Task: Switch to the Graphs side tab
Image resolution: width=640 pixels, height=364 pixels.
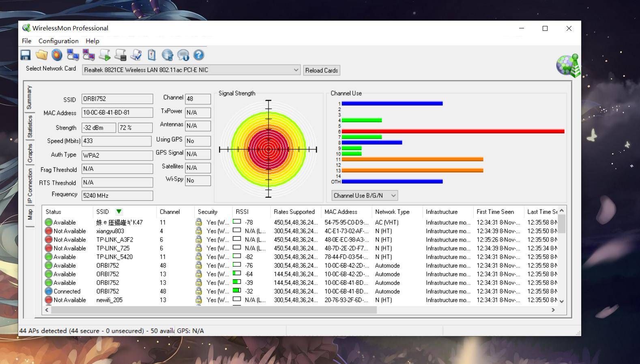Action: (29, 153)
